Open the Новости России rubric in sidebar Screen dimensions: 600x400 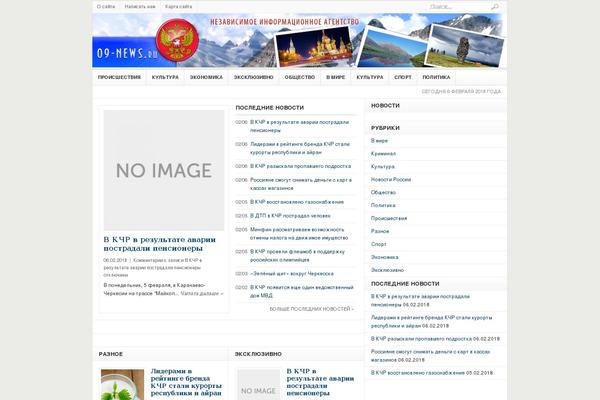(391, 180)
